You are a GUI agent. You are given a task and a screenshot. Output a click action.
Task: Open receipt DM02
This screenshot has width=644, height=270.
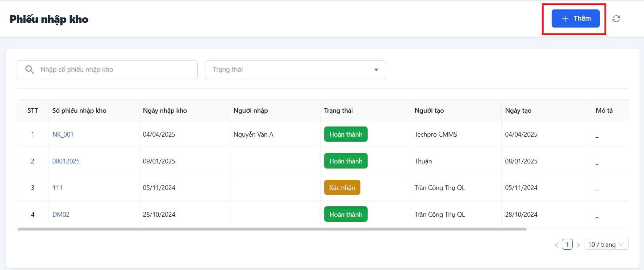(61, 215)
